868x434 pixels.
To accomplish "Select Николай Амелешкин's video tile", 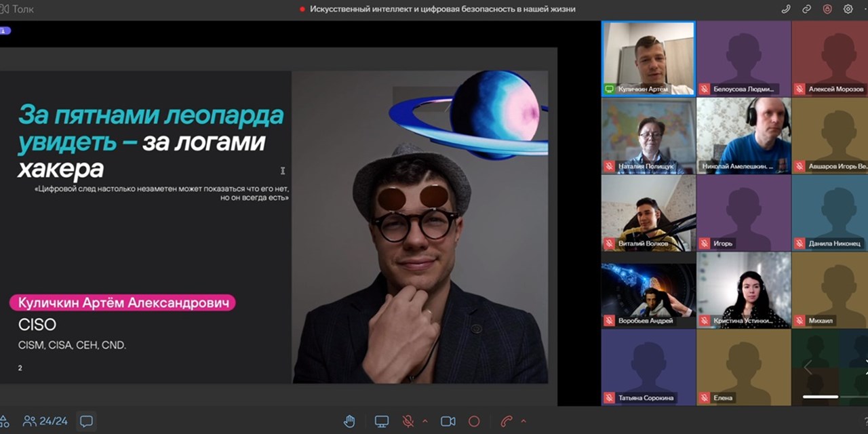I will [x=743, y=135].
